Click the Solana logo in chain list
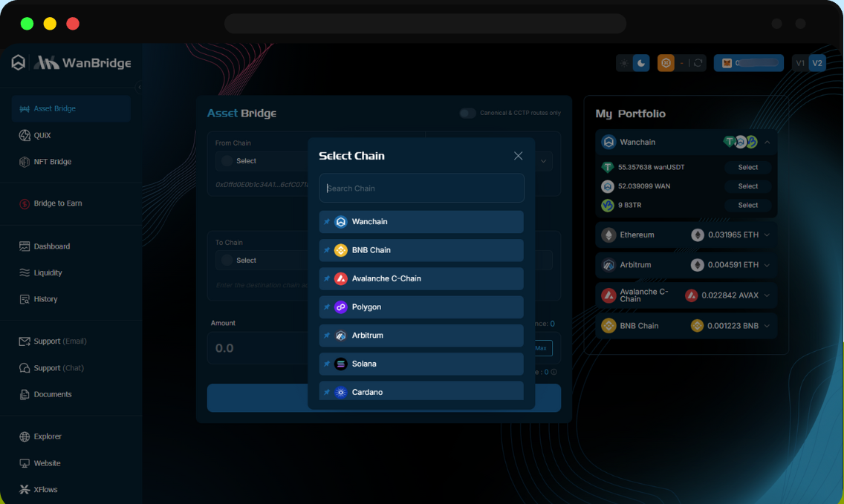This screenshot has height=504, width=844. pos(341,364)
